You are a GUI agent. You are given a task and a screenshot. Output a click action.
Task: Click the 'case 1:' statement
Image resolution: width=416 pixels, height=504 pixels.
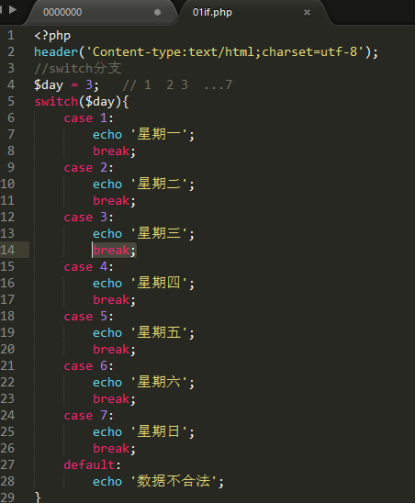(x=88, y=118)
